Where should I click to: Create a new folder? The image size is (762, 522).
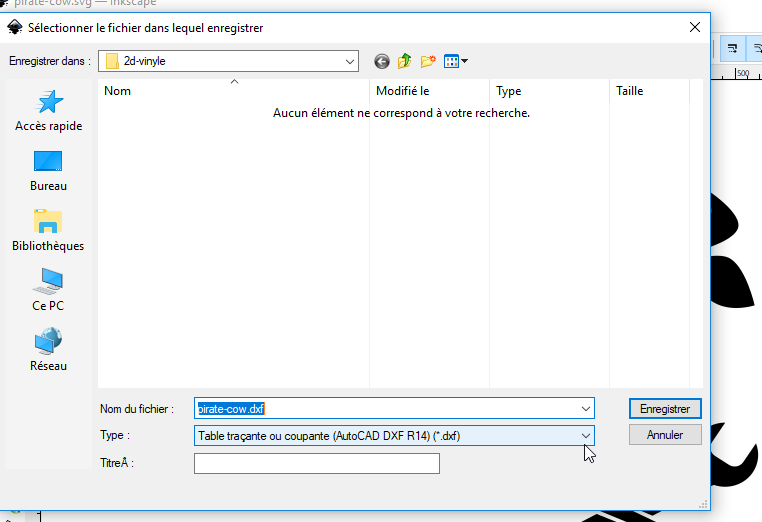pyautogui.click(x=428, y=61)
